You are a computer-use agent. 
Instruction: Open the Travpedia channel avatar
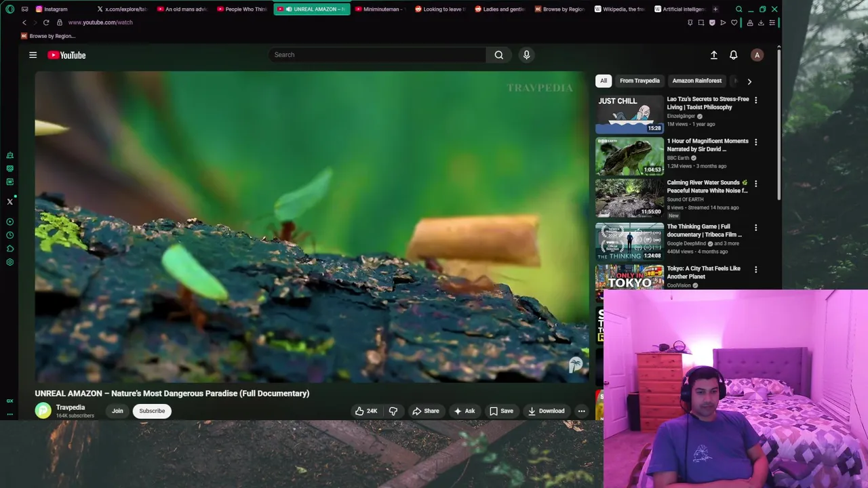[x=43, y=411]
